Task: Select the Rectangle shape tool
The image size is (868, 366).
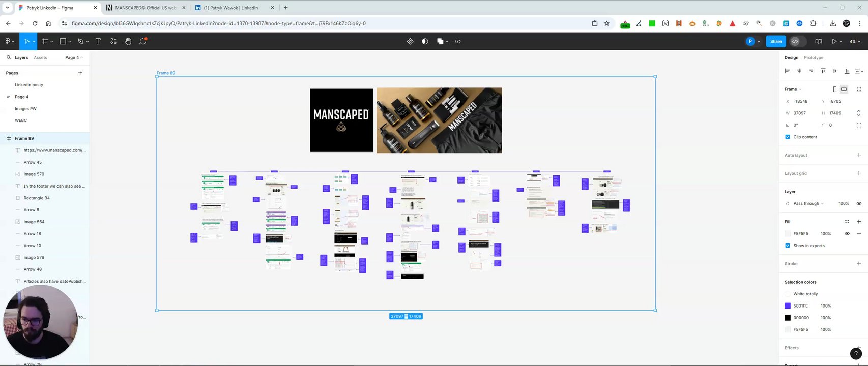Action: tap(63, 41)
